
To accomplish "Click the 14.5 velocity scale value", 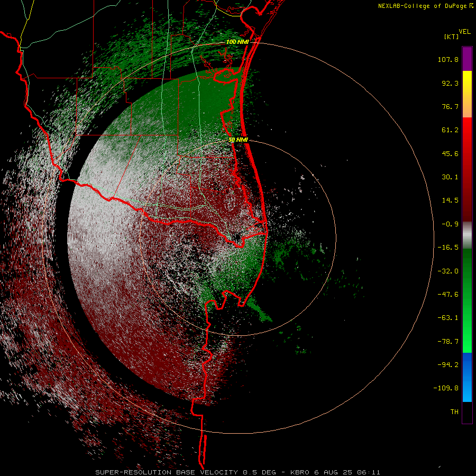I will (450, 200).
